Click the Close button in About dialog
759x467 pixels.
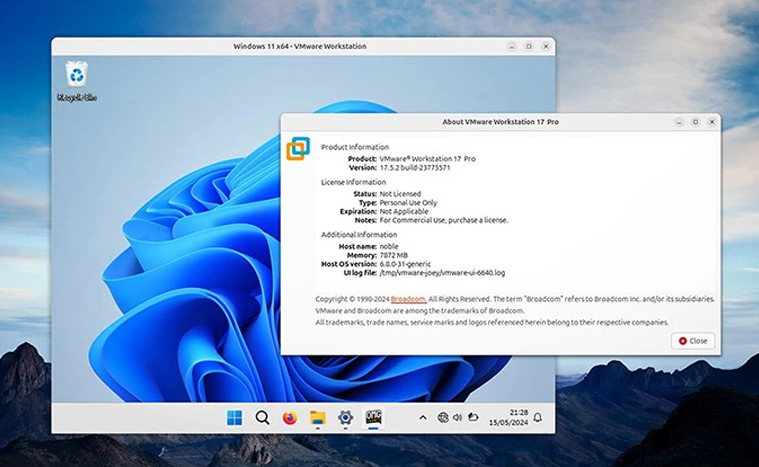[693, 341]
